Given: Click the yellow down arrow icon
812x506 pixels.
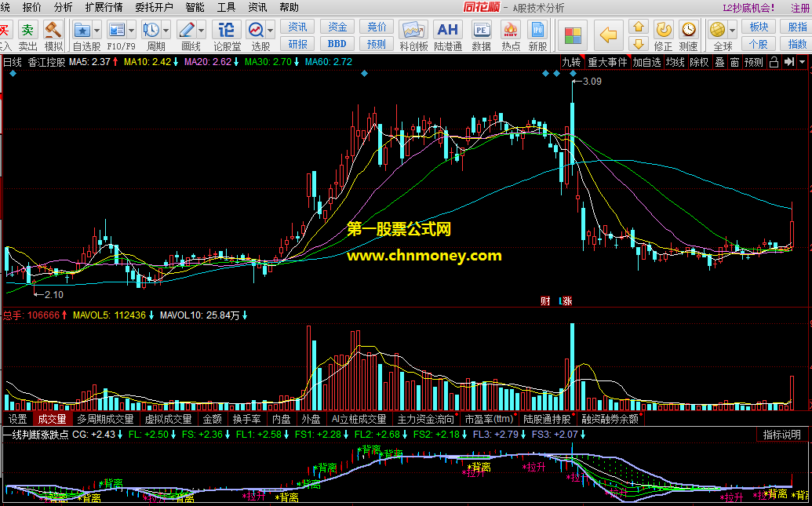Looking at the screenshot, I should pos(639,43).
